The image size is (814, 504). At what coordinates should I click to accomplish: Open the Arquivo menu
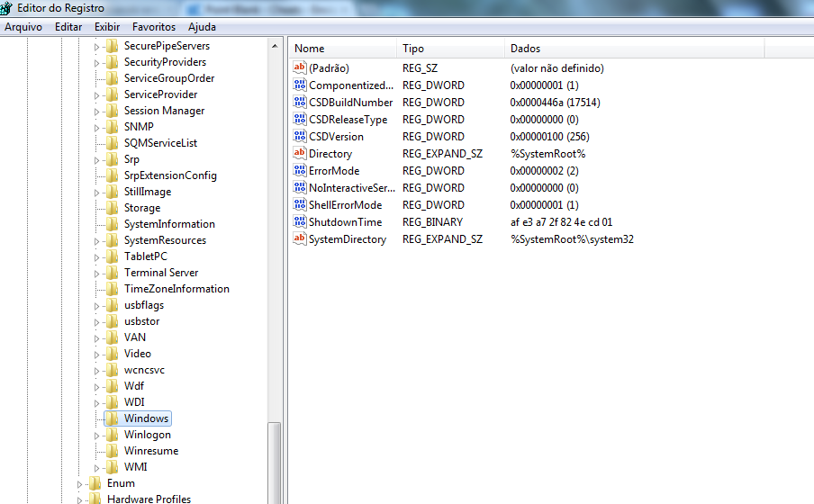pyautogui.click(x=23, y=27)
